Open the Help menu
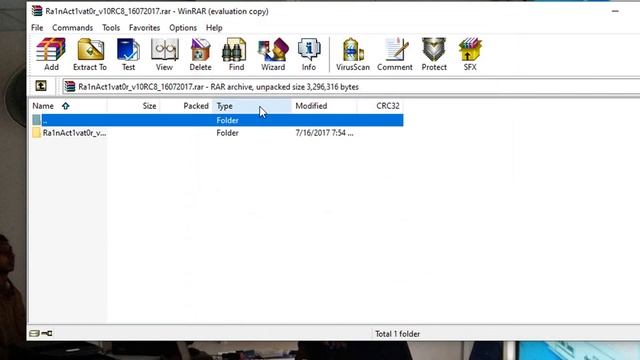This screenshot has height=360, width=640. coord(214,28)
